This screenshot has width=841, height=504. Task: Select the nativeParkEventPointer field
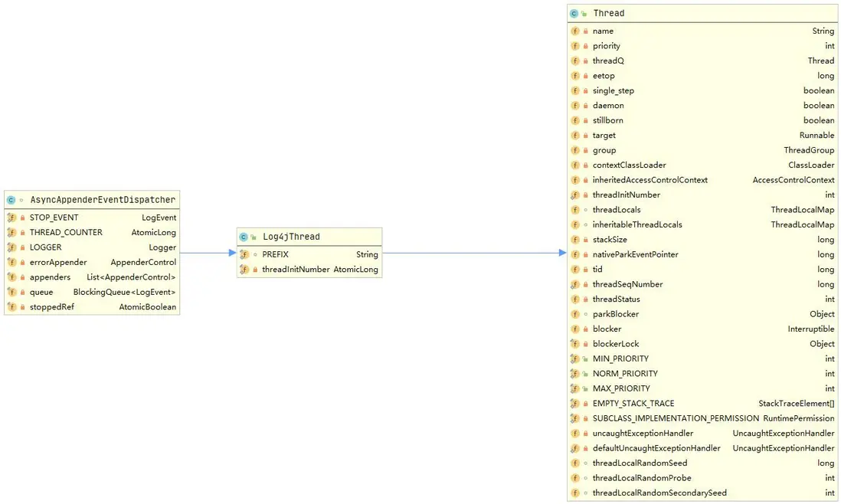[x=702, y=254]
